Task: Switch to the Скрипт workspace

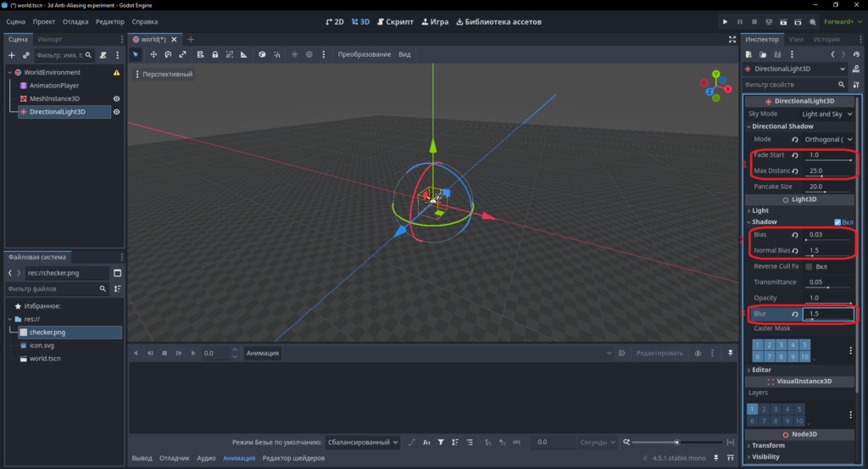Action: point(395,21)
